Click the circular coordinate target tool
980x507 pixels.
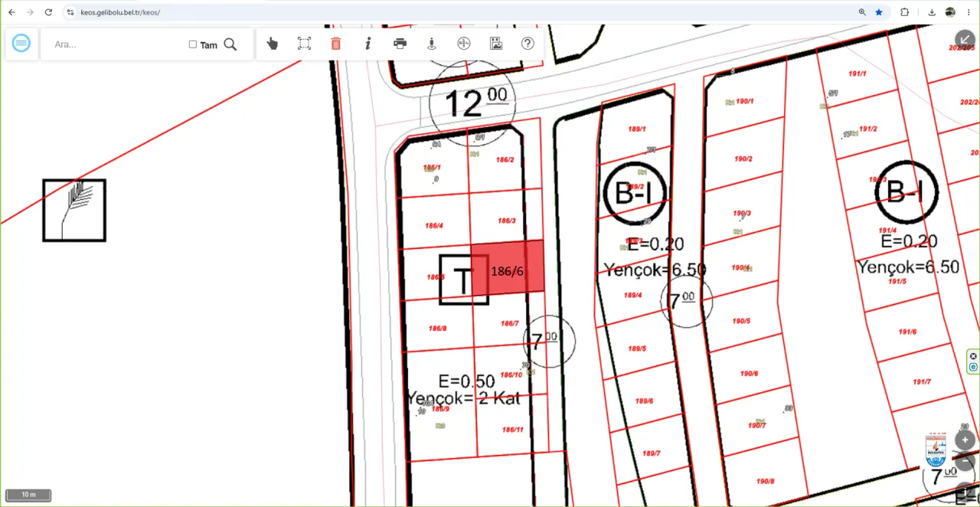click(463, 44)
